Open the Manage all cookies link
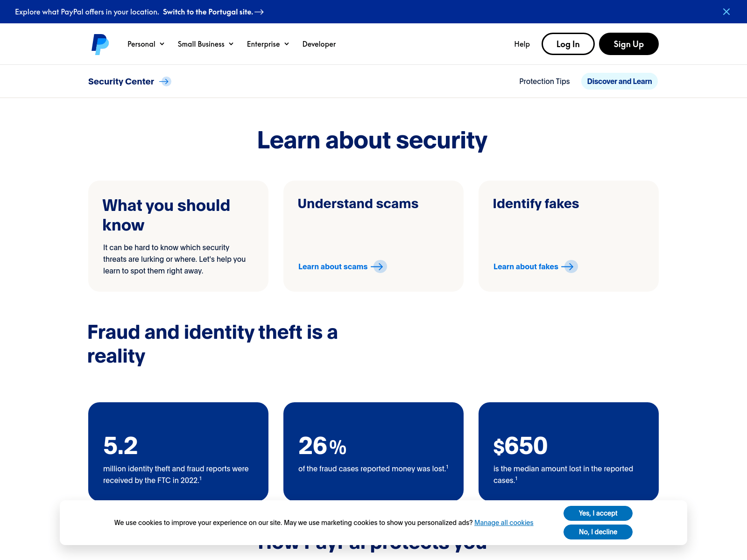Viewport: 747px width, 560px height. pyautogui.click(x=504, y=523)
